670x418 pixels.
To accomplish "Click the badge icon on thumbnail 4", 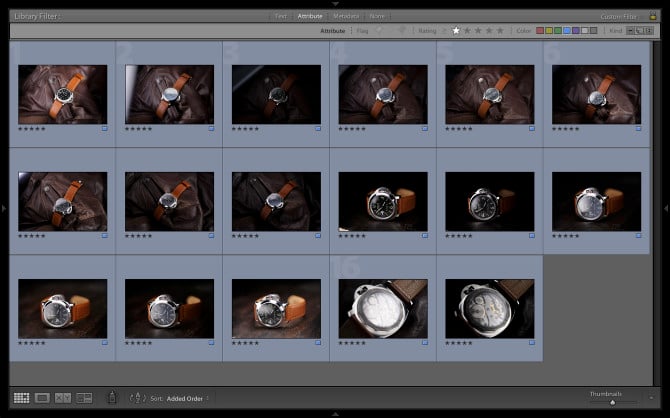I will click(425, 128).
